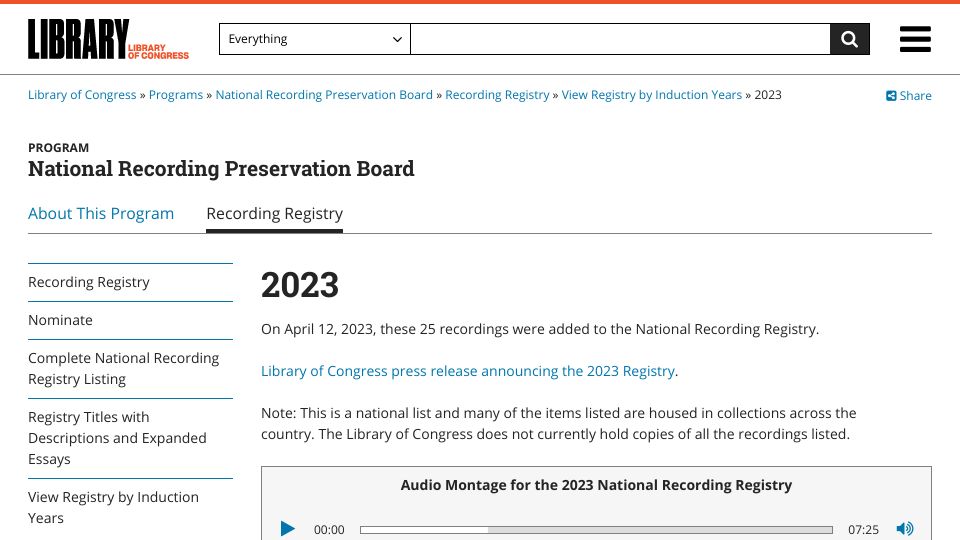
Task: Open Registry Titles with Descriptions and Expanded Essays
Action: click(x=130, y=438)
